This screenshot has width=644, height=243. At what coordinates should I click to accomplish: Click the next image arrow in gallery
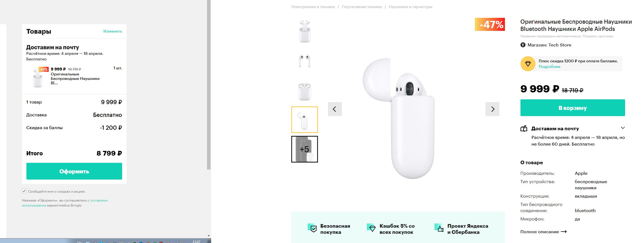492,109
